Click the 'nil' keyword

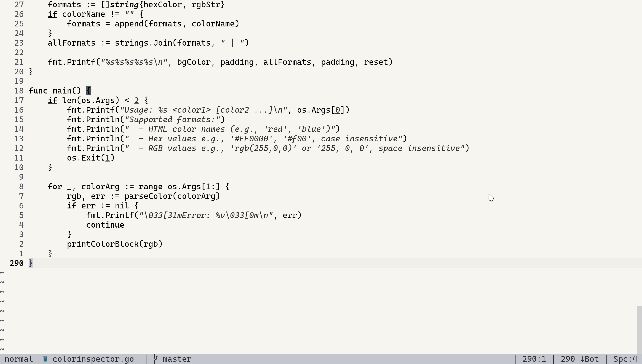tap(122, 206)
